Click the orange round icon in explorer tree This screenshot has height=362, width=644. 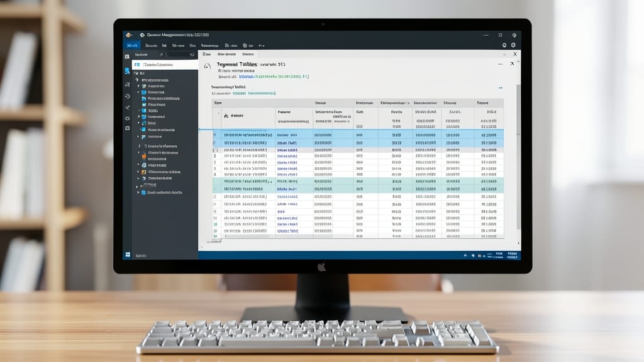[x=144, y=156]
